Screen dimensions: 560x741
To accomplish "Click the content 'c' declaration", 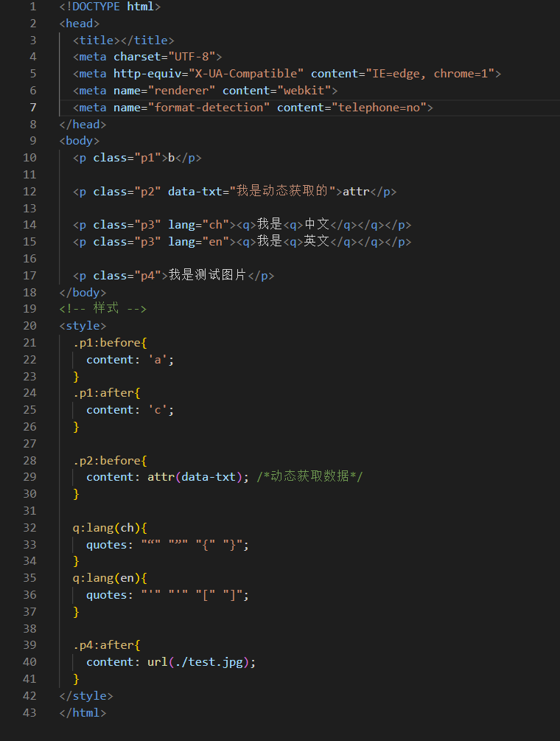I will (130, 410).
